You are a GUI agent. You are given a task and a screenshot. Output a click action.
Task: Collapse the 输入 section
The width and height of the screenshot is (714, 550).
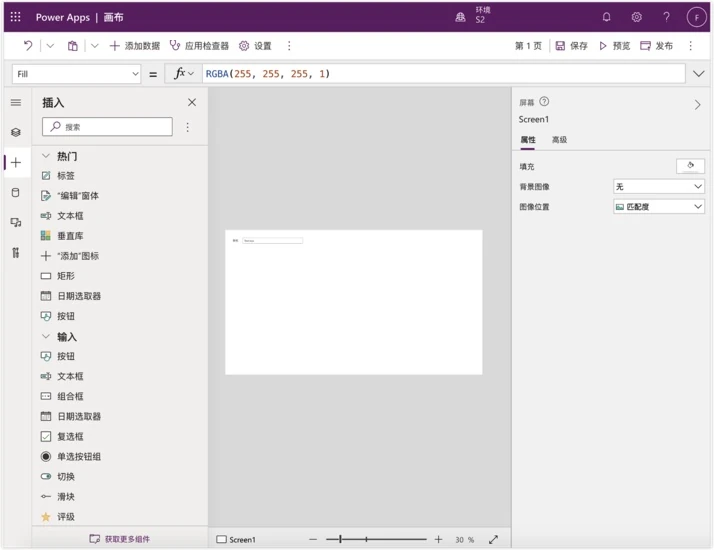coord(46,336)
